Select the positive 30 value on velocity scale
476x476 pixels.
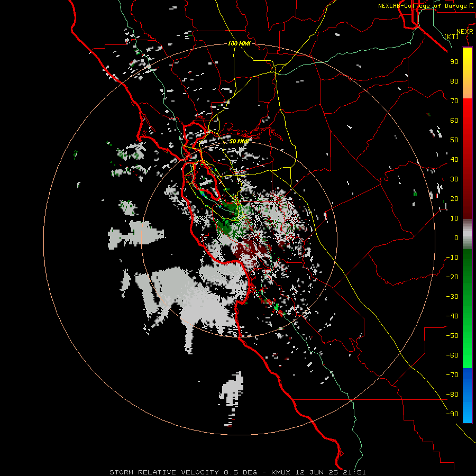tap(454, 179)
